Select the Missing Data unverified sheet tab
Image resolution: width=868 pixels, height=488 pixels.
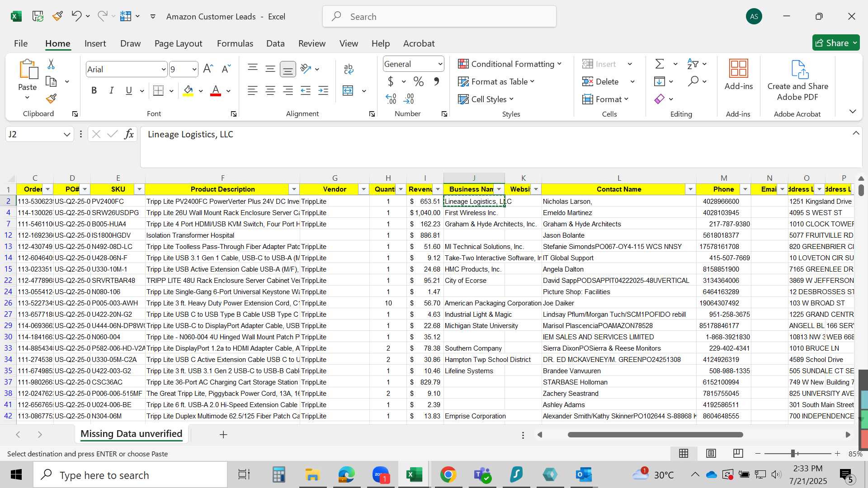pos(131,434)
